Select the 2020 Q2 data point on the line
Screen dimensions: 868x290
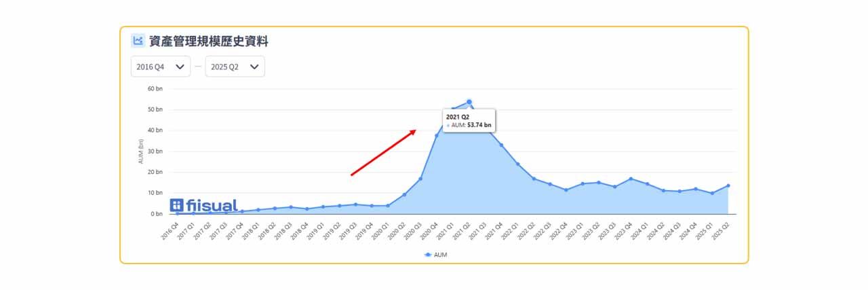tap(404, 195)
